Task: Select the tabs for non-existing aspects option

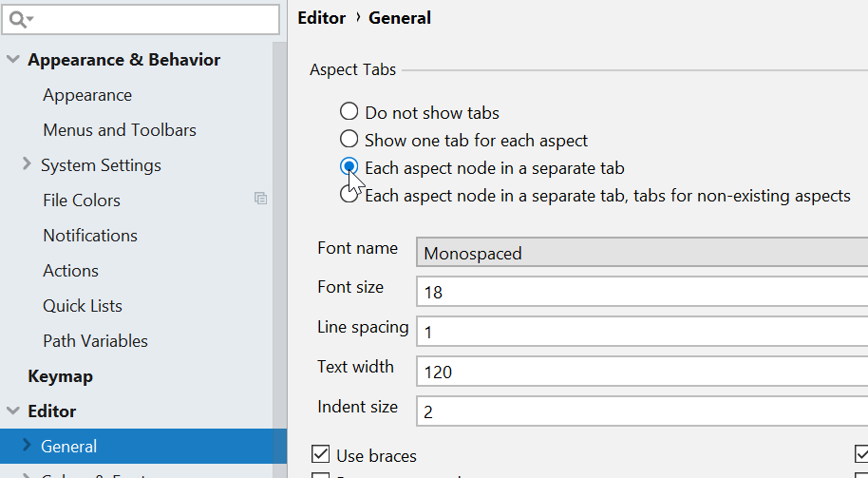Action: [349, 196]
